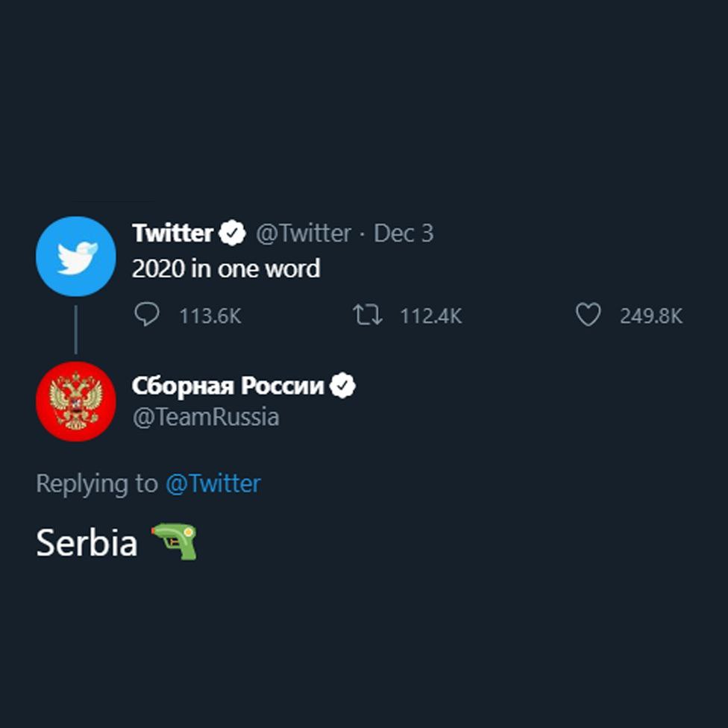Click the retweet arrows icon

367,315
